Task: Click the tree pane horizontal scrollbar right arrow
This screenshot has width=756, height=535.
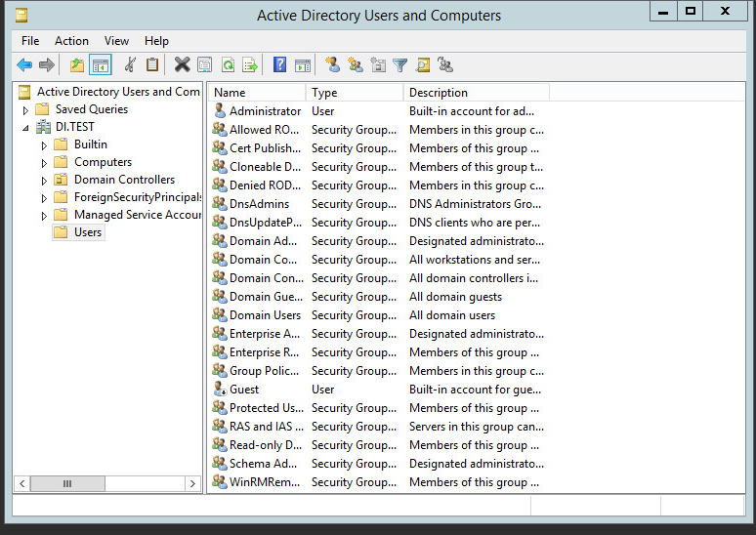Action: pos(193,483)
